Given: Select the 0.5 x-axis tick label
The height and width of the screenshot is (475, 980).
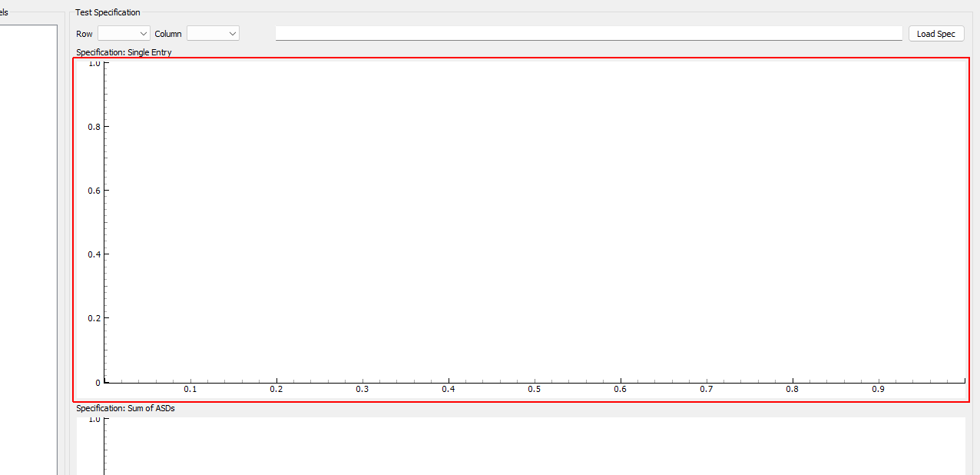Looking at the screenshot, I should 535,390.
